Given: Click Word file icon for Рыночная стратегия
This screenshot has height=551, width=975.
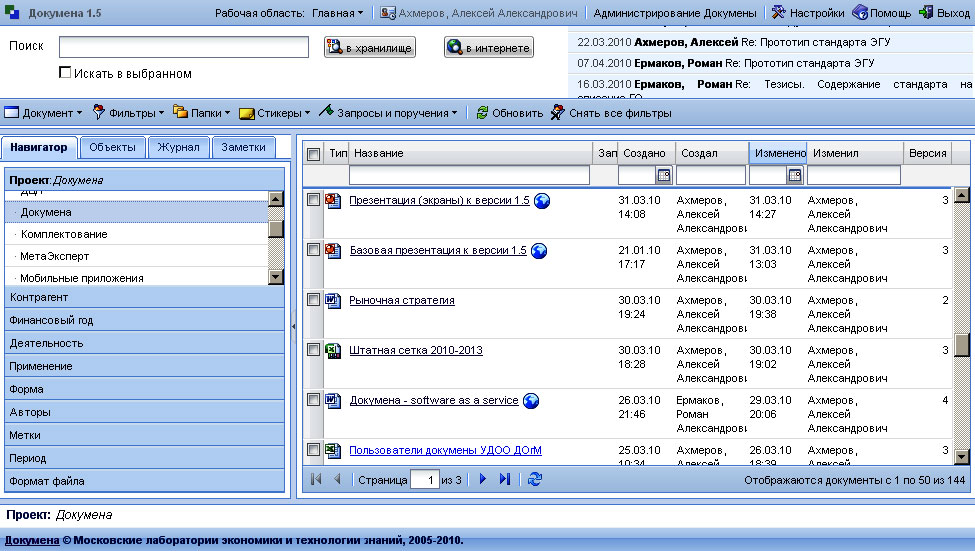Looking at the screenshot, I should click(x=334, y=300).
